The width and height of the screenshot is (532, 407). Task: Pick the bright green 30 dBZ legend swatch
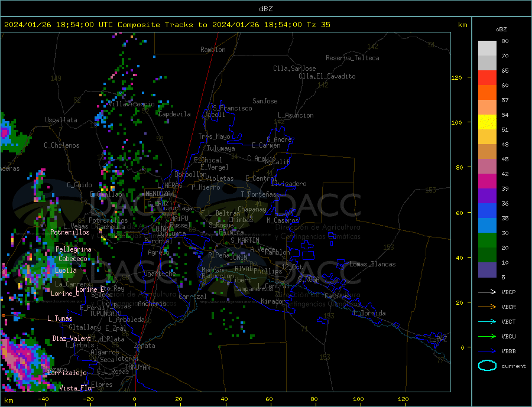487,240
